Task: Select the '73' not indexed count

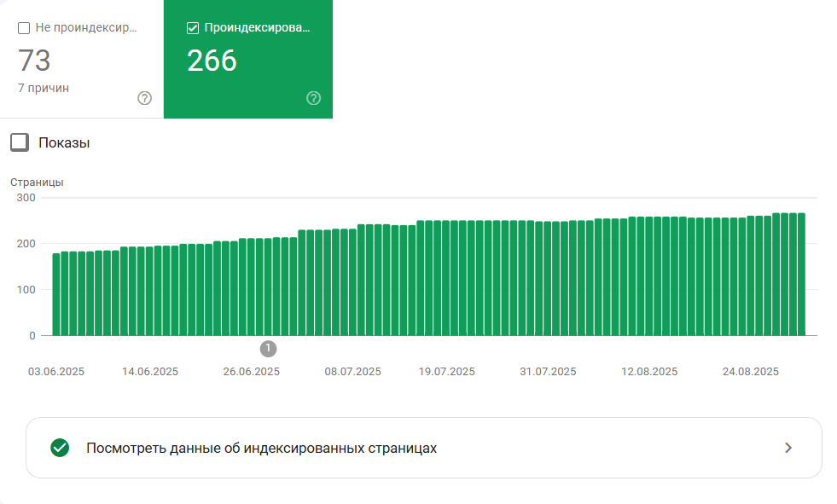Action: [34, 61]
